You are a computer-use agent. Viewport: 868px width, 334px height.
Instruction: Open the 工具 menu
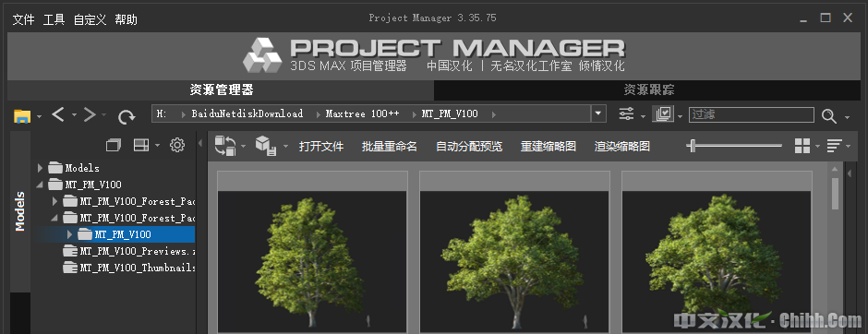click(x=54, y=20)
